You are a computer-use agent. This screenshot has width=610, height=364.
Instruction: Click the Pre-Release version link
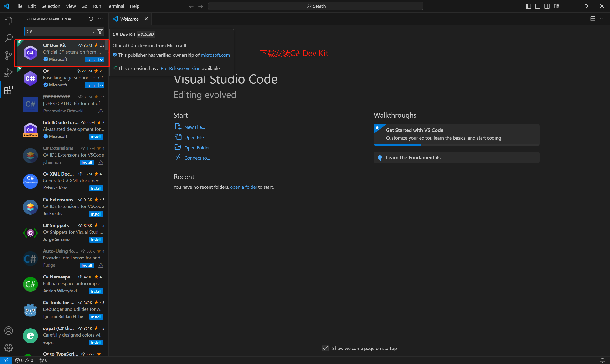coord(180,68)
